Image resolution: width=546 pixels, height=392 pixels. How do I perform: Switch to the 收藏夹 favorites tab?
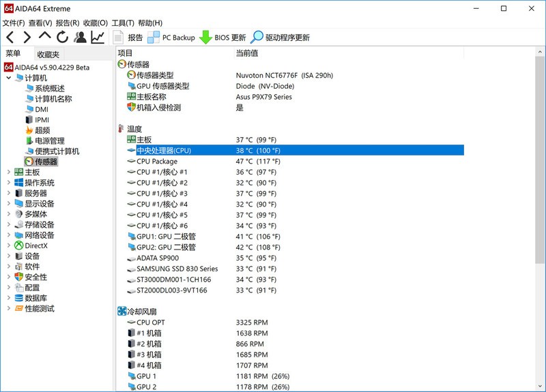click(48, 55)
